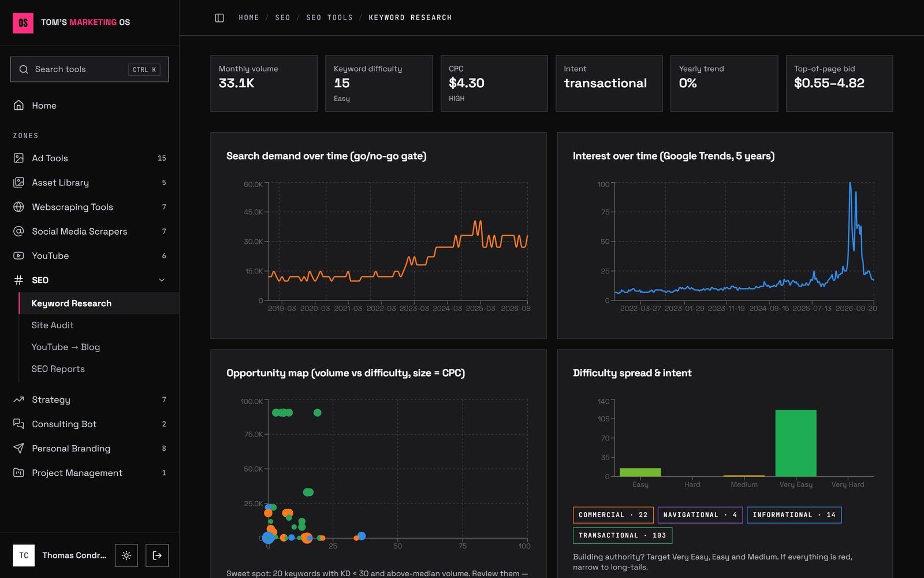Open SEO Reports tool
The image size is (924, 578).
click(x=99, y=369)
